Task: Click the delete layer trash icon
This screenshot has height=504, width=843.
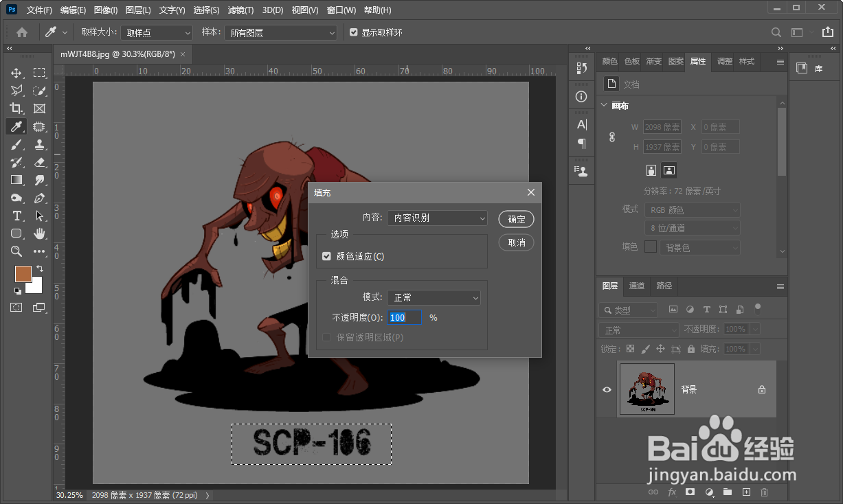Action: point(764,492)
